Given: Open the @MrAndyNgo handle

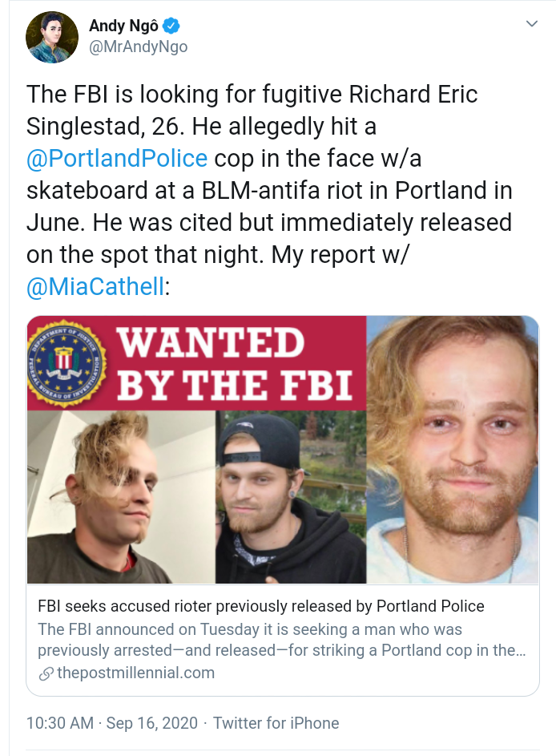Looking at the screenshot, I should click(x=138, y=46).
